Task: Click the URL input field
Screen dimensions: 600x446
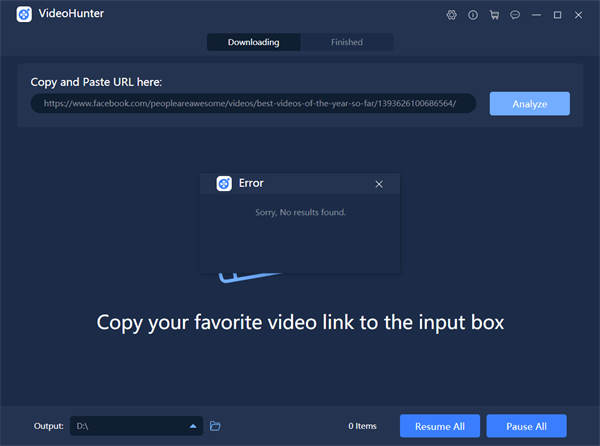Action: tap(253, 103)
